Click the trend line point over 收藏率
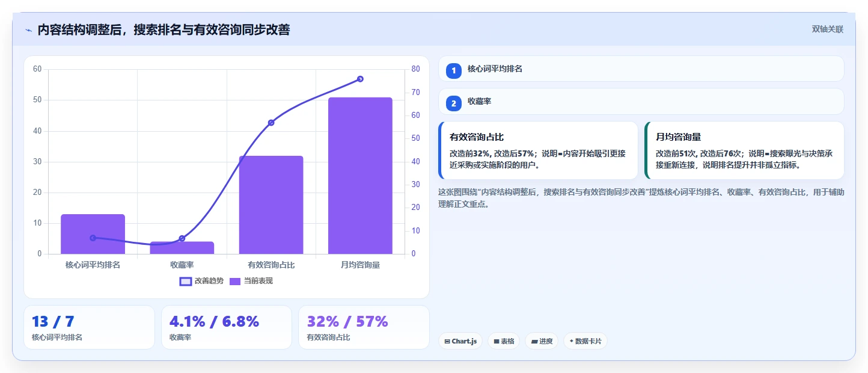 [182, 239]
